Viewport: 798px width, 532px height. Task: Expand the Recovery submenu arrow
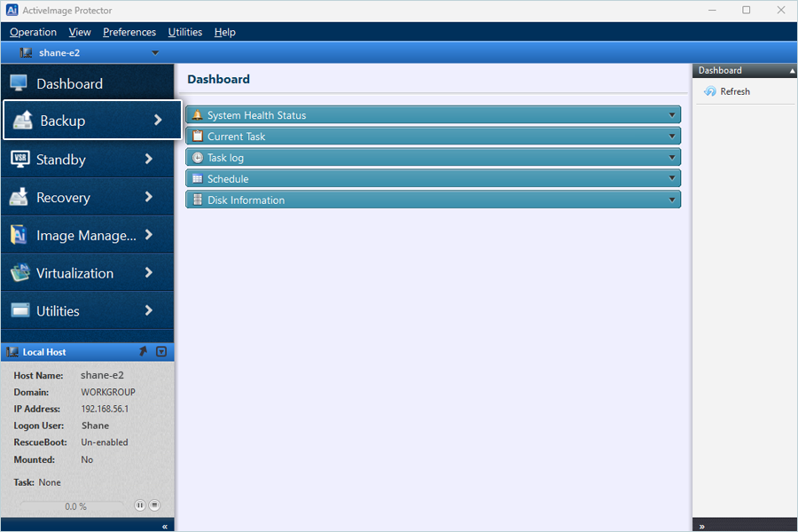pyautogui.click(x=149, y=197)
